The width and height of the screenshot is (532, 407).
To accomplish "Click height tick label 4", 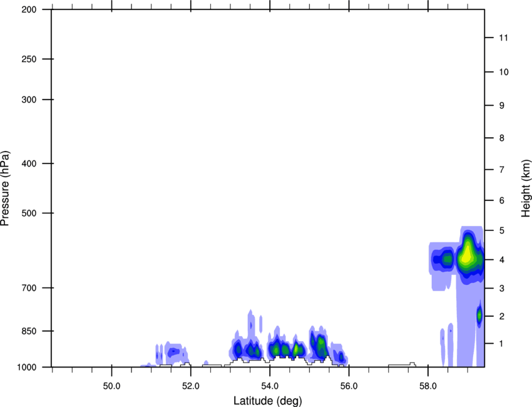I will tap(501, 260).
